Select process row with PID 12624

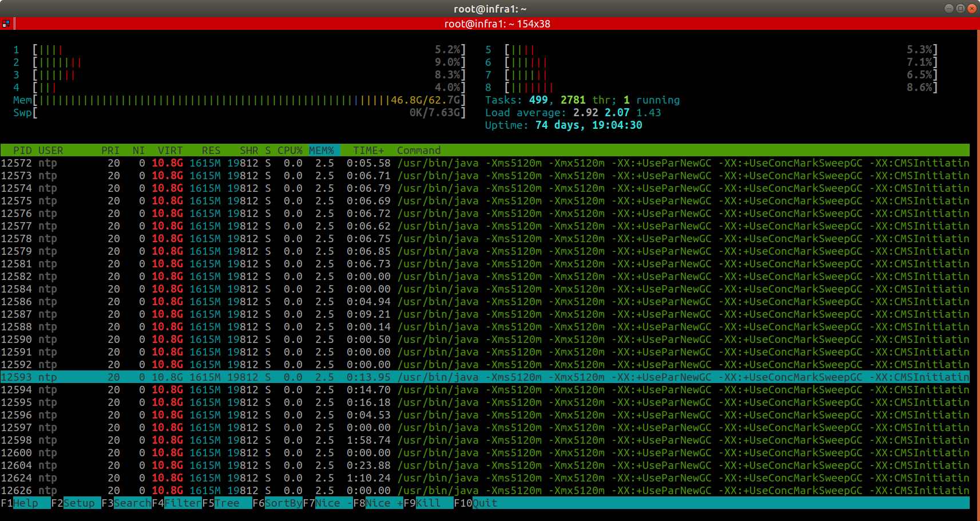485,478
